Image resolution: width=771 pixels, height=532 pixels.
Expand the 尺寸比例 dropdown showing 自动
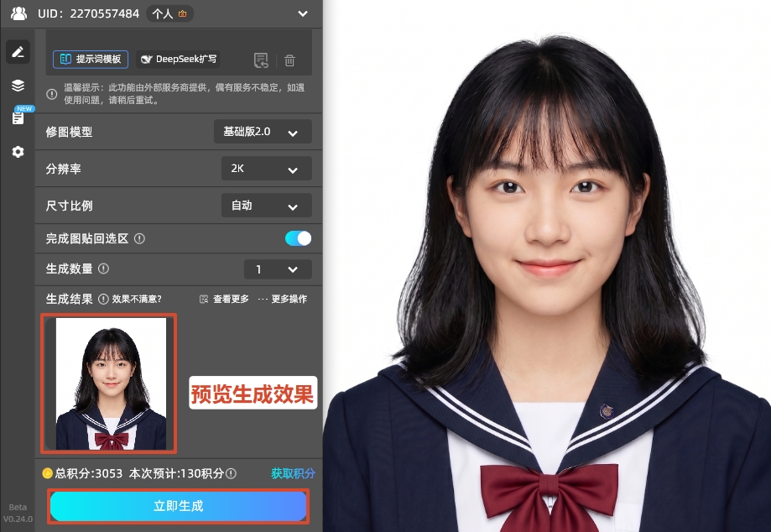tap(266, 205)
